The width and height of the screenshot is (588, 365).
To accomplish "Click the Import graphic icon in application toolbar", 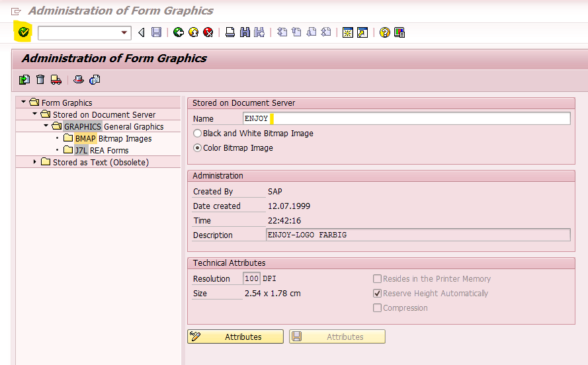I will coord(24,79).
